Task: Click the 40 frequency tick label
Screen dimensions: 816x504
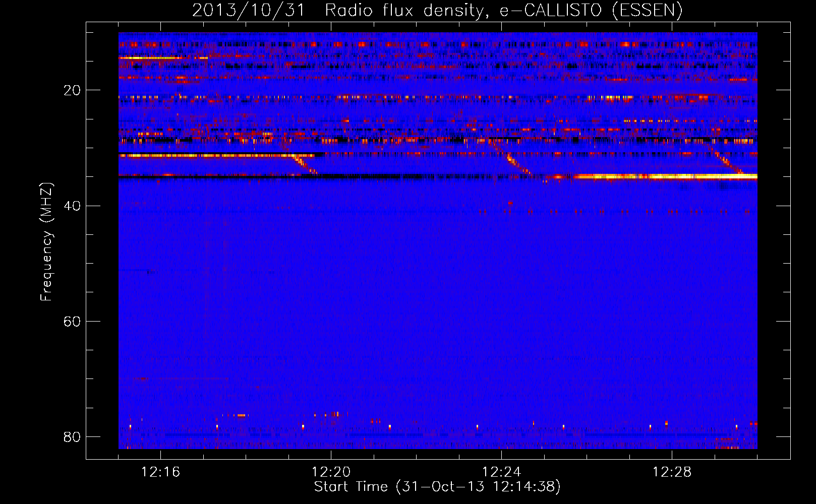Action: tap(72, 206)
